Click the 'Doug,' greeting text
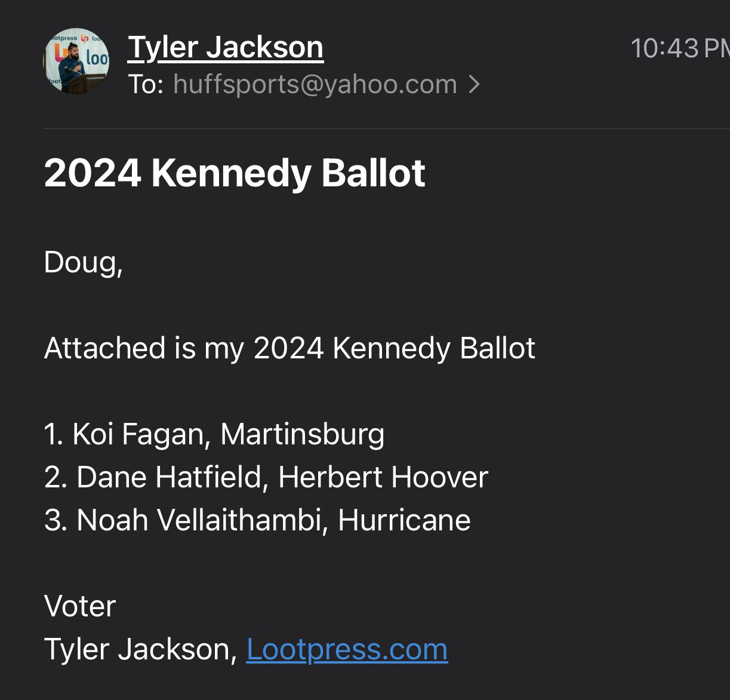 pos(84,262)
